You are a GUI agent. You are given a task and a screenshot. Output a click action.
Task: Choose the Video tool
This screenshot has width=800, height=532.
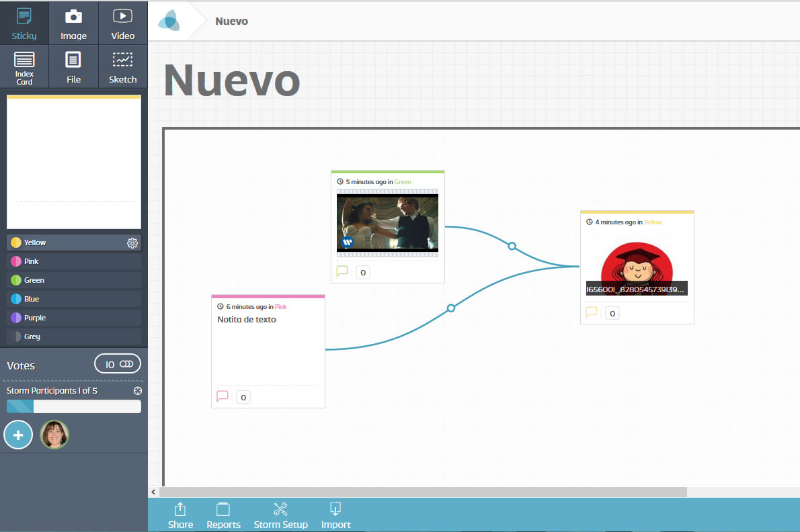tap(122, 24)
